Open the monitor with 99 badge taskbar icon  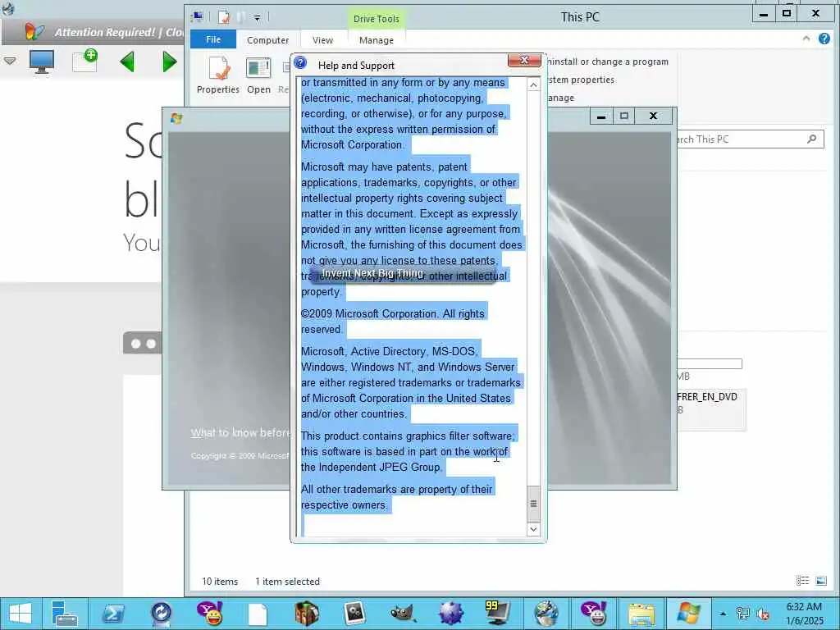tap(498, 613)
